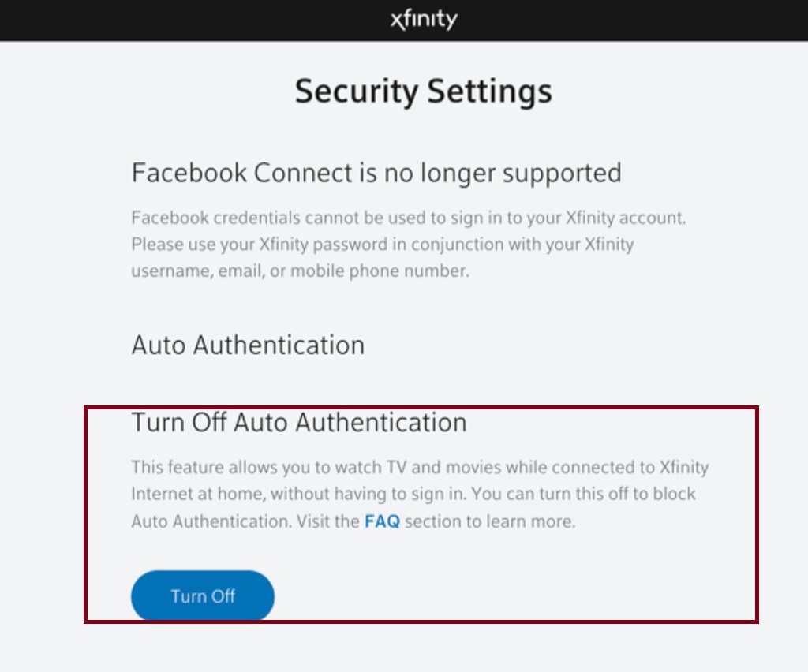The width and height of the screenshot is (808, 672).
Task: Click the Xfinity wordmark to return home
Action: click(x=422, y=19)
